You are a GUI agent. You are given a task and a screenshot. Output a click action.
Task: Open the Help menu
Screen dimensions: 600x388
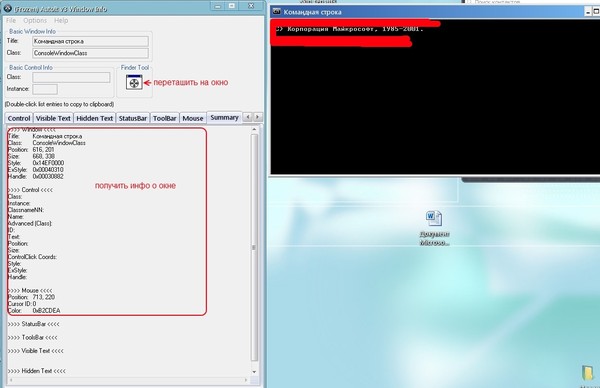click(61, 20)
